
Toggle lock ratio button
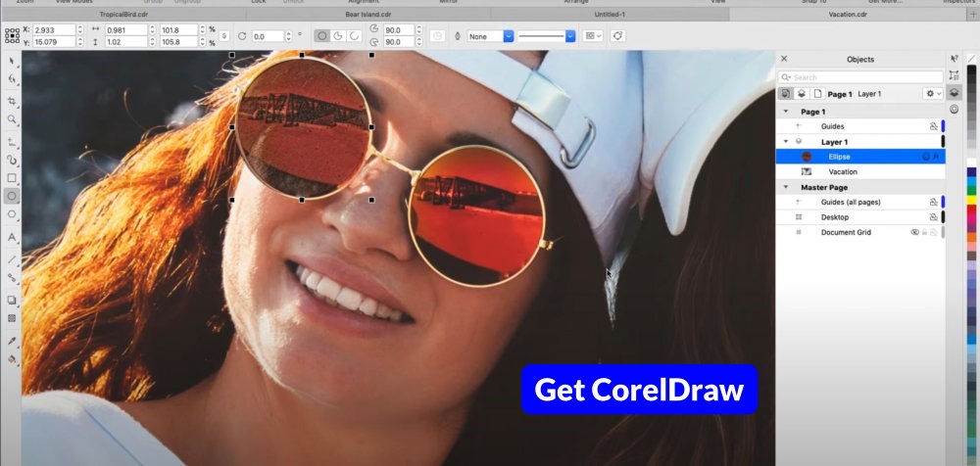point(225,35)
